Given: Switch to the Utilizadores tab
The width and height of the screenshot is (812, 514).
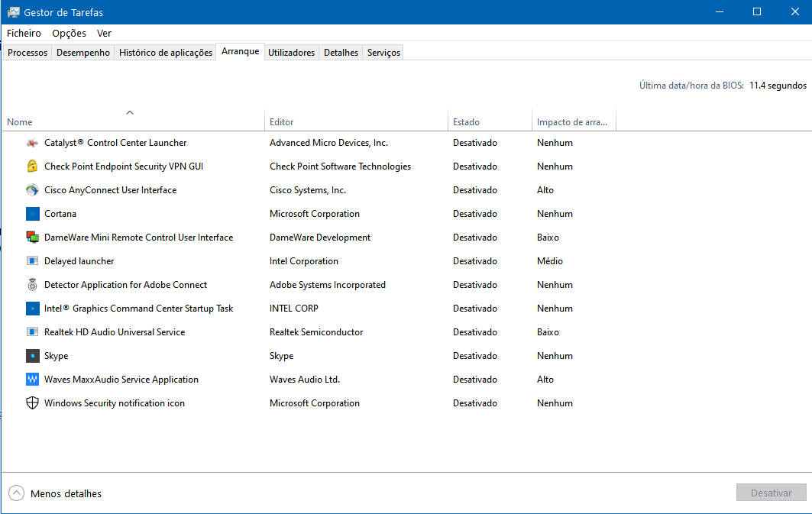Looking at the screenshot, I should coord(292,52).
